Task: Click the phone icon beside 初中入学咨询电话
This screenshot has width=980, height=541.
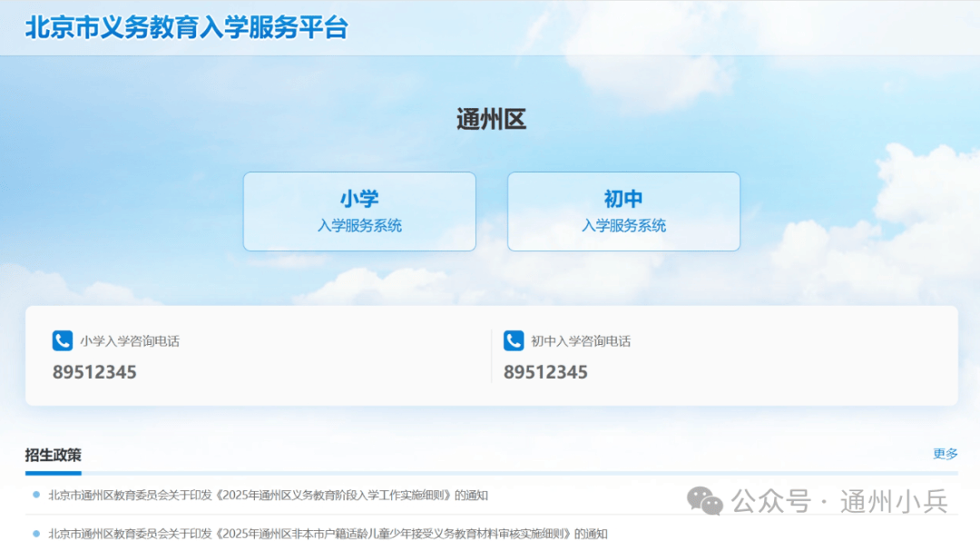Action: coord(514,341)
